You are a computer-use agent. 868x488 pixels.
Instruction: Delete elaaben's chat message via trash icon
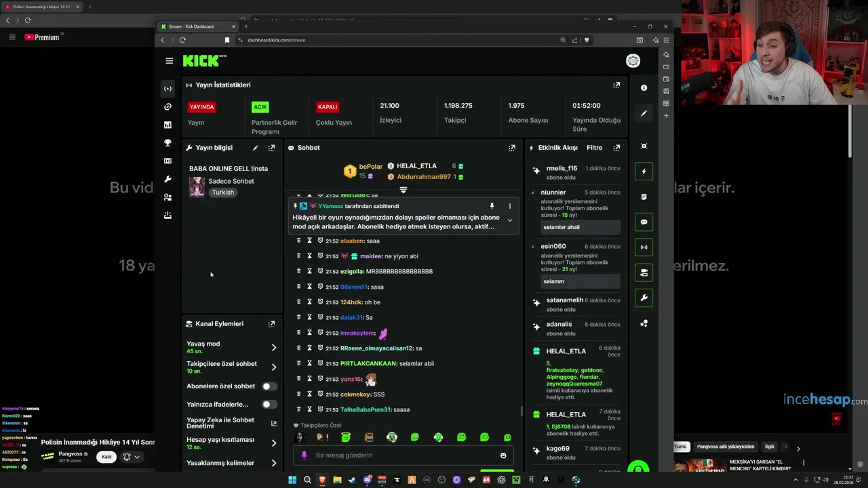298,241
